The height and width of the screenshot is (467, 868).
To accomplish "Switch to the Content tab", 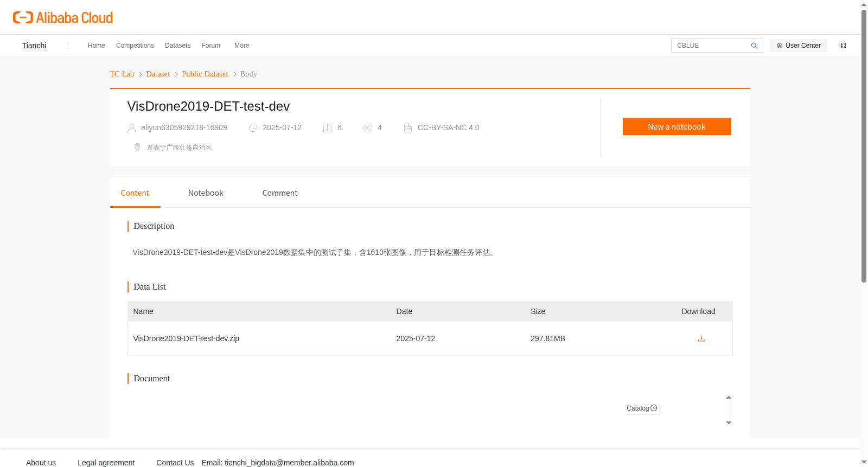I will [135, 193].
